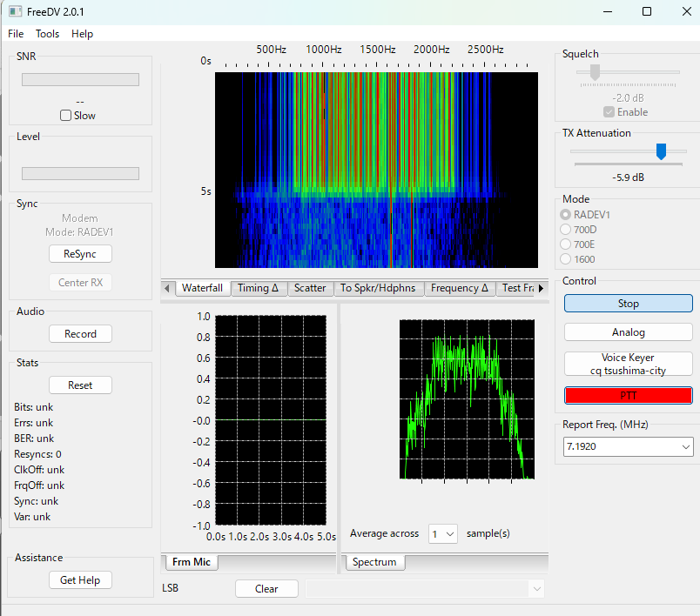Toggle the red PTT button

(x=628, y=396)
